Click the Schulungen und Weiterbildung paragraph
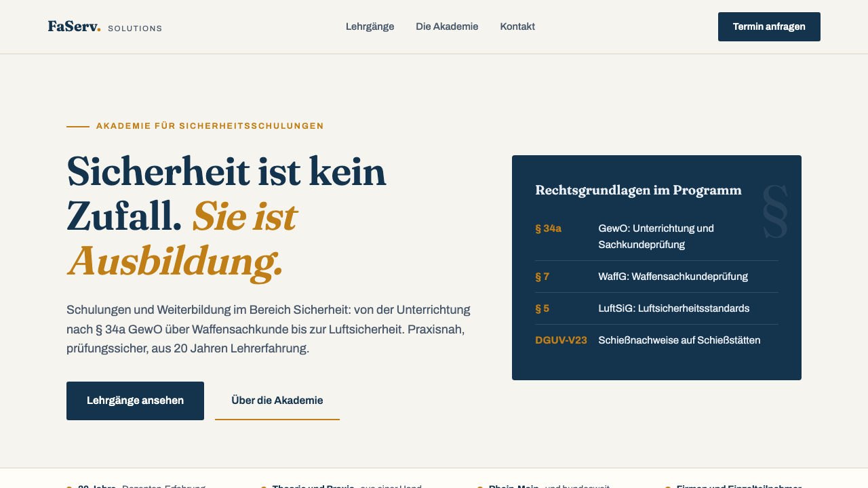 coord(269,329)
